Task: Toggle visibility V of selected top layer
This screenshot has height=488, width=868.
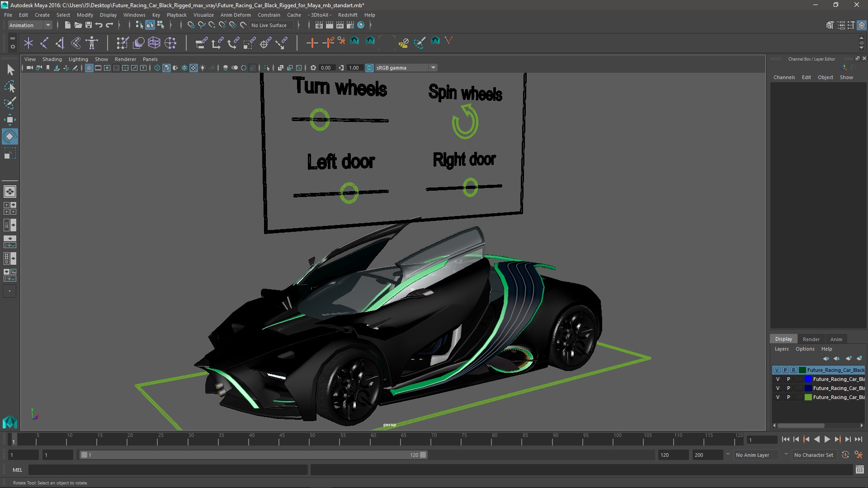Action: click(777, 370)
